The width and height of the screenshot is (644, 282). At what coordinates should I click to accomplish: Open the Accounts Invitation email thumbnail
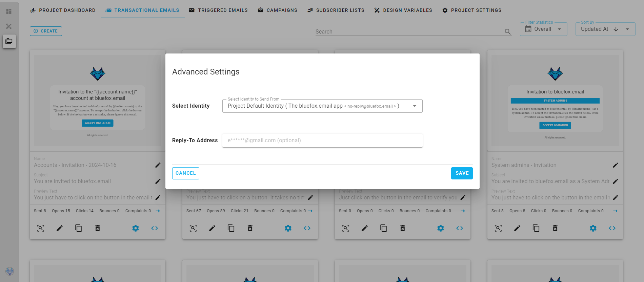click(x=98, y=101)
